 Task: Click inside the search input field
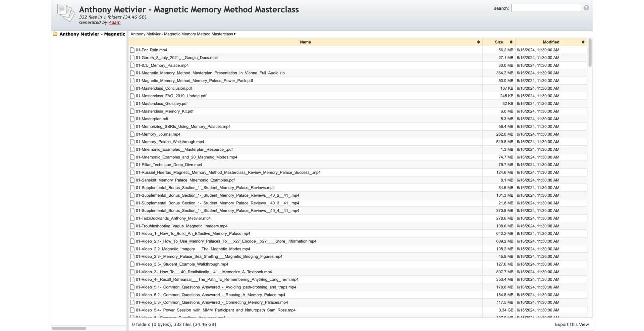click(546, 8)
